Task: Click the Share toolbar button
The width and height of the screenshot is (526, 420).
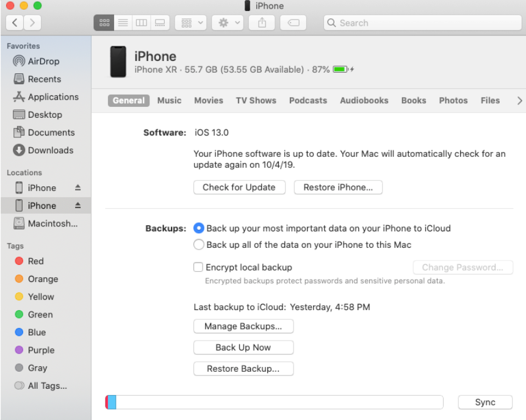Action: (262, 23)
